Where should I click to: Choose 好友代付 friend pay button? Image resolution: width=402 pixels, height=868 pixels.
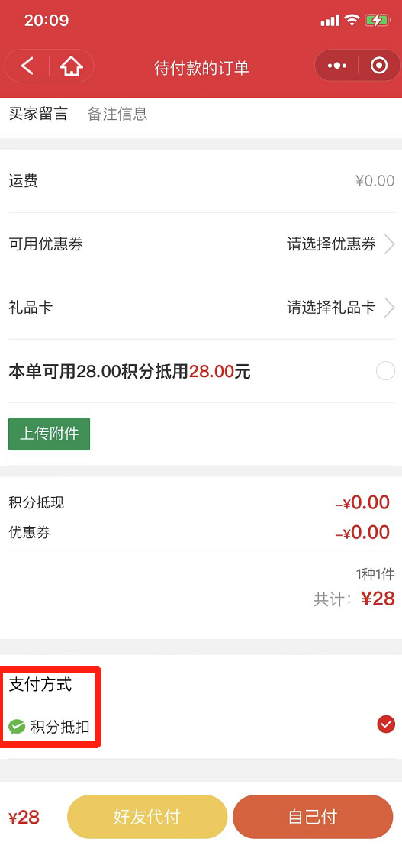(x=147, y=817)
